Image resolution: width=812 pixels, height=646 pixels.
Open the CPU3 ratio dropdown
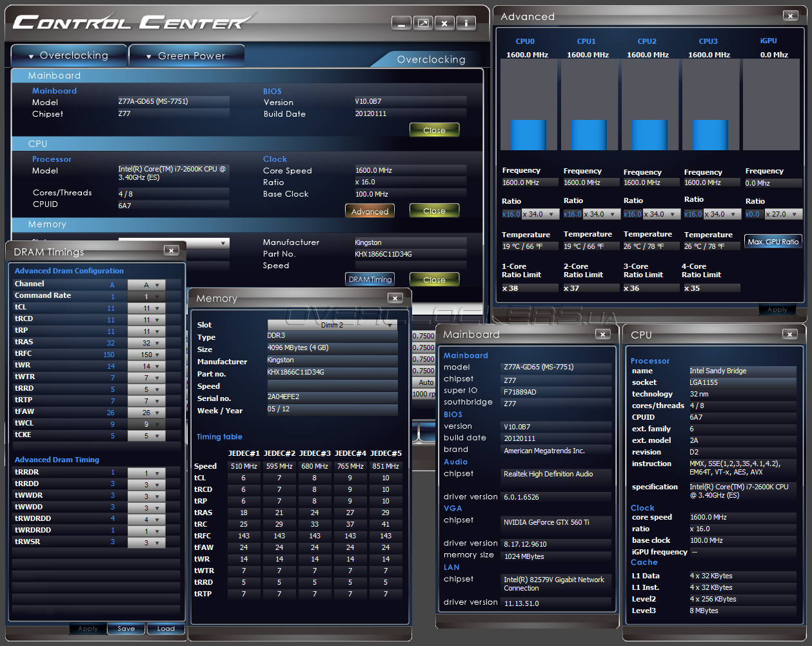pos(722,214)
